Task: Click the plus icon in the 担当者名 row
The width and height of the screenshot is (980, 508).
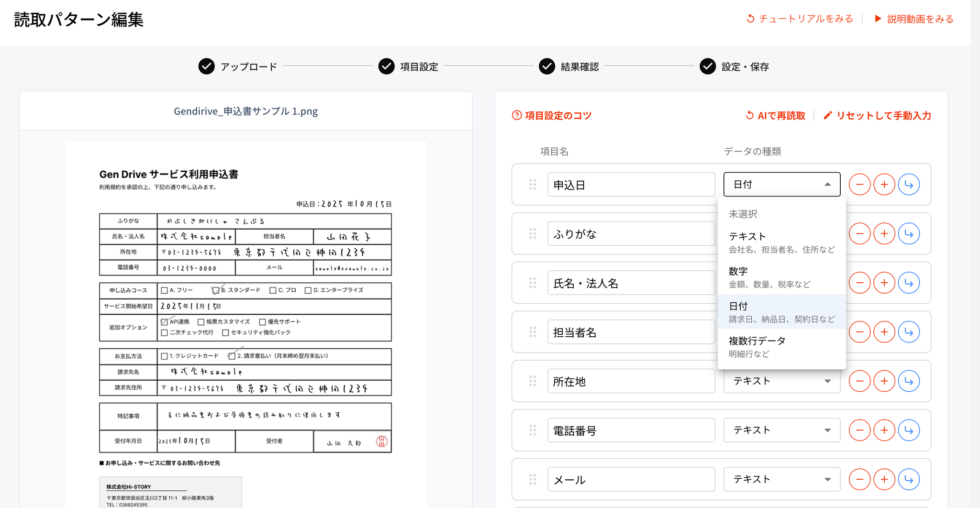Action: pos(884,332)
